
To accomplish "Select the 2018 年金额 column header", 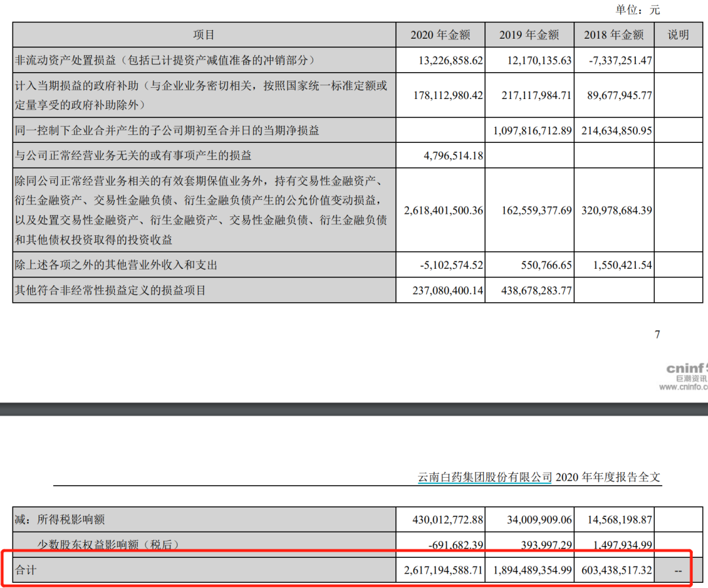I will click(x=614, y=35).
